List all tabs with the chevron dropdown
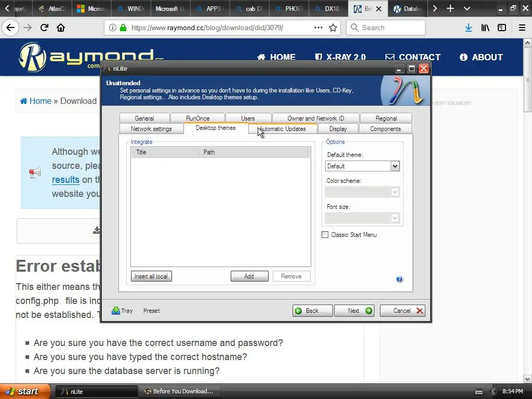The image size is (532, 399). click(x=467, y=8)
